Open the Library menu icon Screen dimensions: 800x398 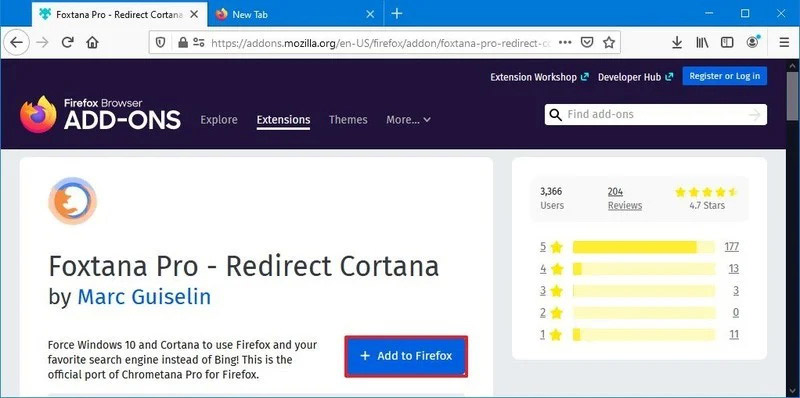coord(702,42)
